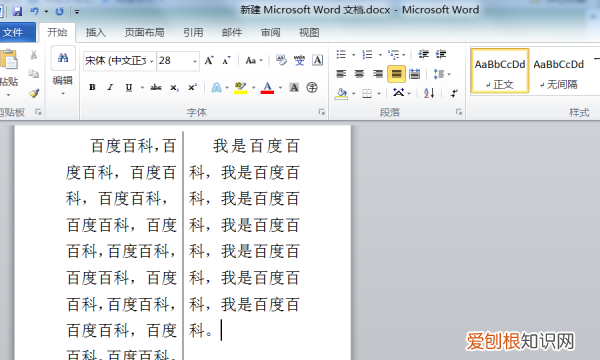Open the font size 28 dropdown
600x360 pixels.
(195, 61)
